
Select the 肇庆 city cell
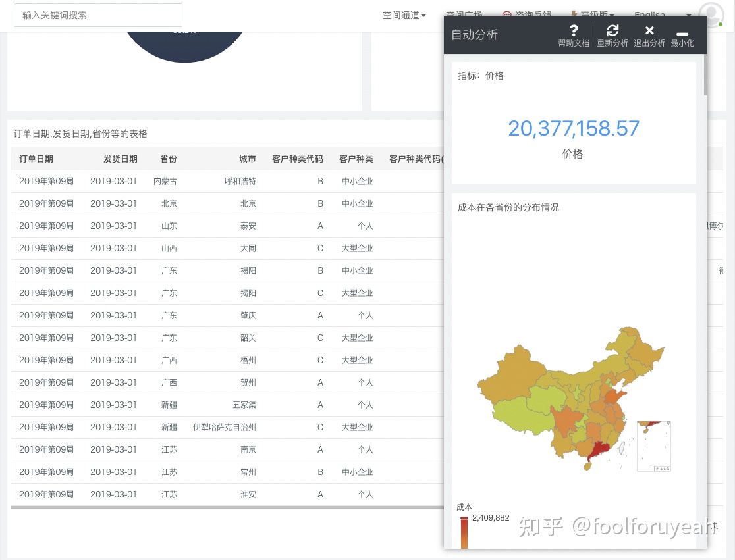pos(248,315)
